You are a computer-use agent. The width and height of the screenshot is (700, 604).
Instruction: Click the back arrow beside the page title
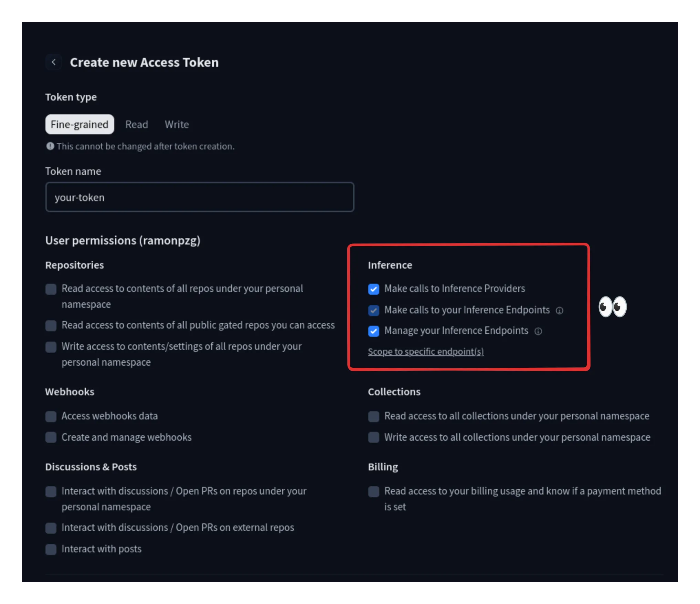click(54, 62)
